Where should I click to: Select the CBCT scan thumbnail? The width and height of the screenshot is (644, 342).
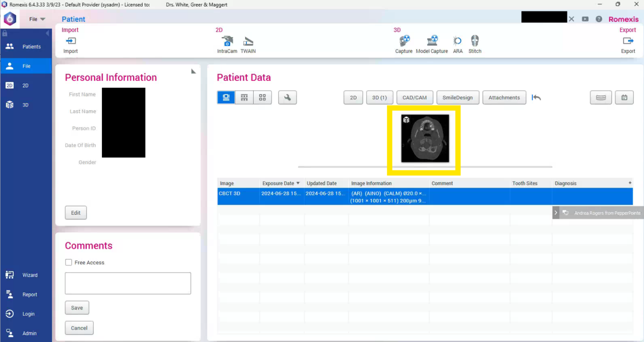425,139
